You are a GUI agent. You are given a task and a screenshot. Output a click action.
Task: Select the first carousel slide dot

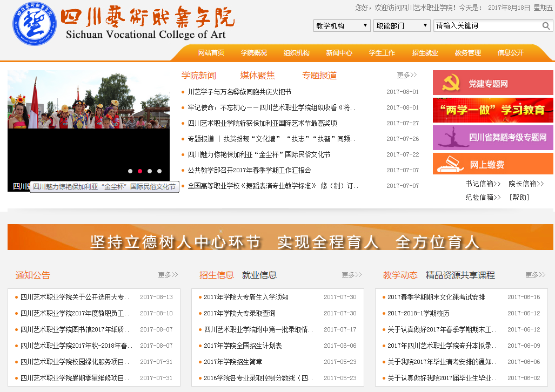coord(130,171)
